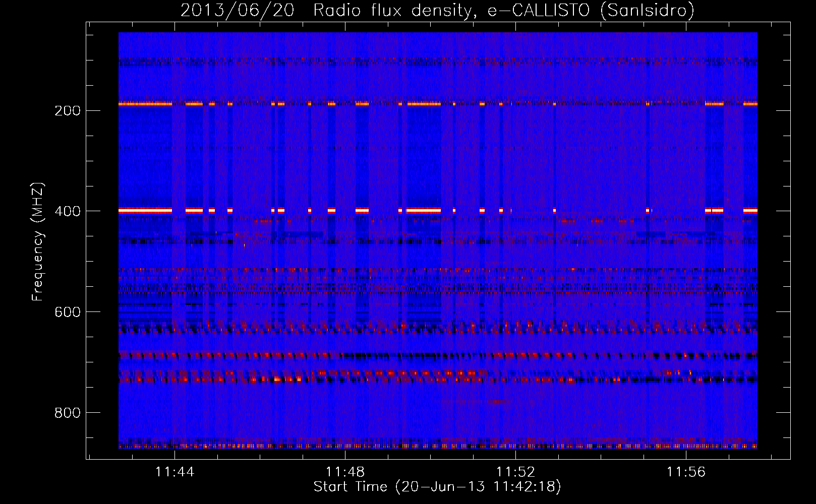Click the 'Frequency (MHZ)' axis label
This screenshot has height=504, width=816.
click(38, 241)
